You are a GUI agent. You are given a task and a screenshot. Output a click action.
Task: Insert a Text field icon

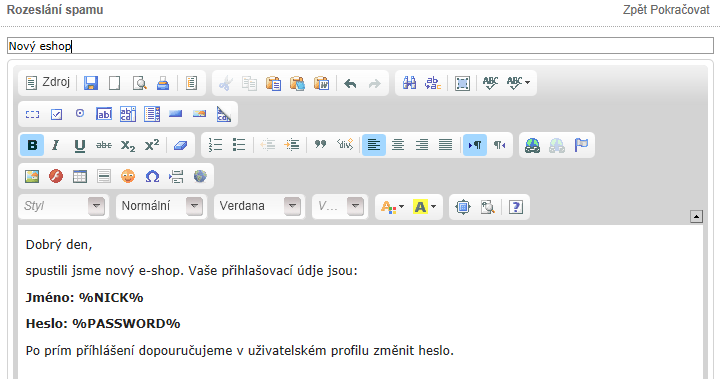click(x=104, y=114)
